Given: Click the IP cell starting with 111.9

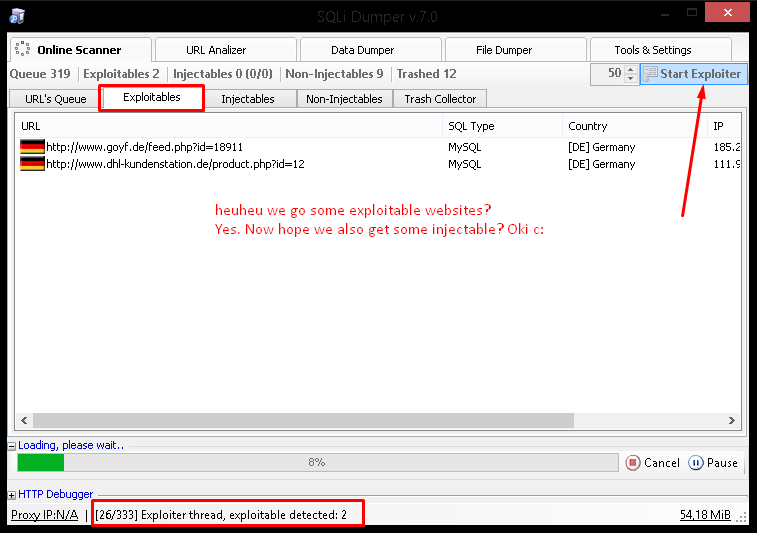Looking at the screenshot, I should [x=727, y=164].
